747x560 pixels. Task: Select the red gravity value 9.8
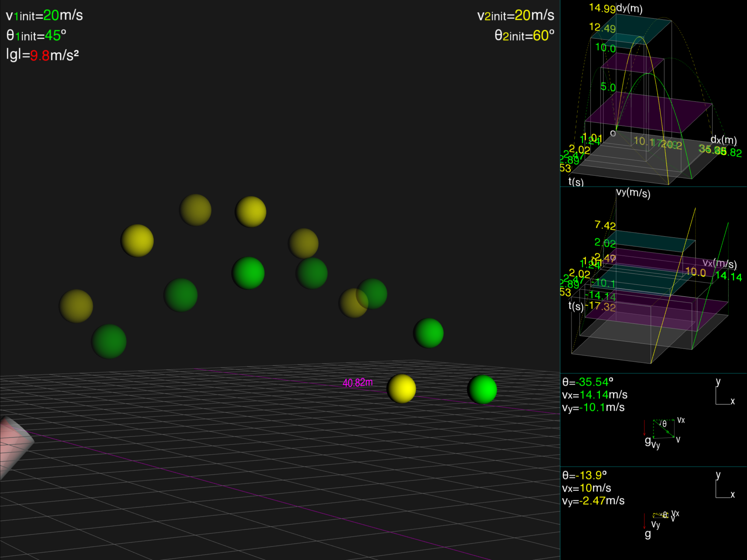(x=40, y=56)
